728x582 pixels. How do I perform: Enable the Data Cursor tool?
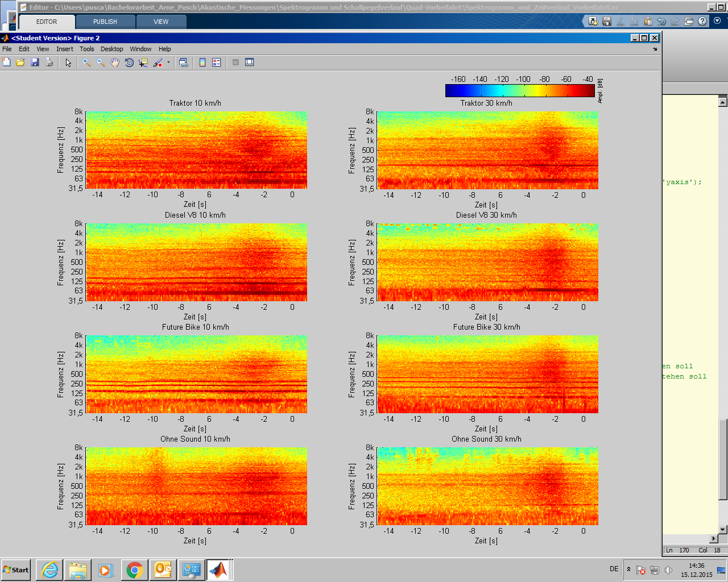click(x=143, y=63)
